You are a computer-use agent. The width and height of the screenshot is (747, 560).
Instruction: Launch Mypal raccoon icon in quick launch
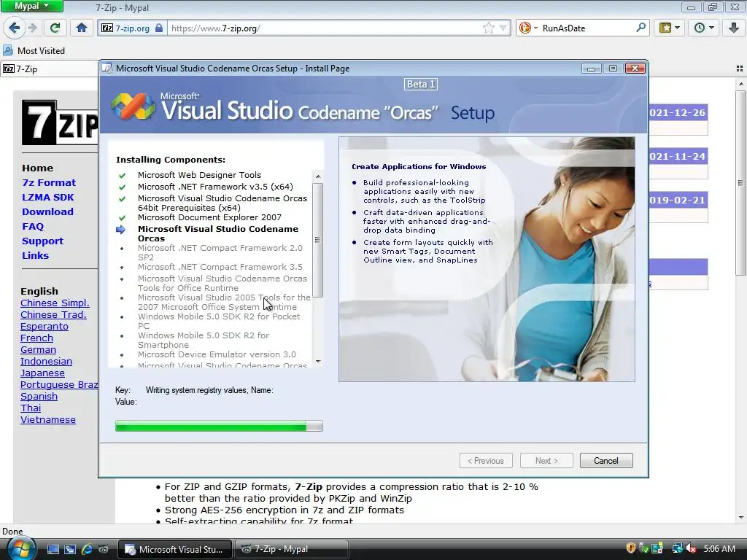click(x=104, y=549)
